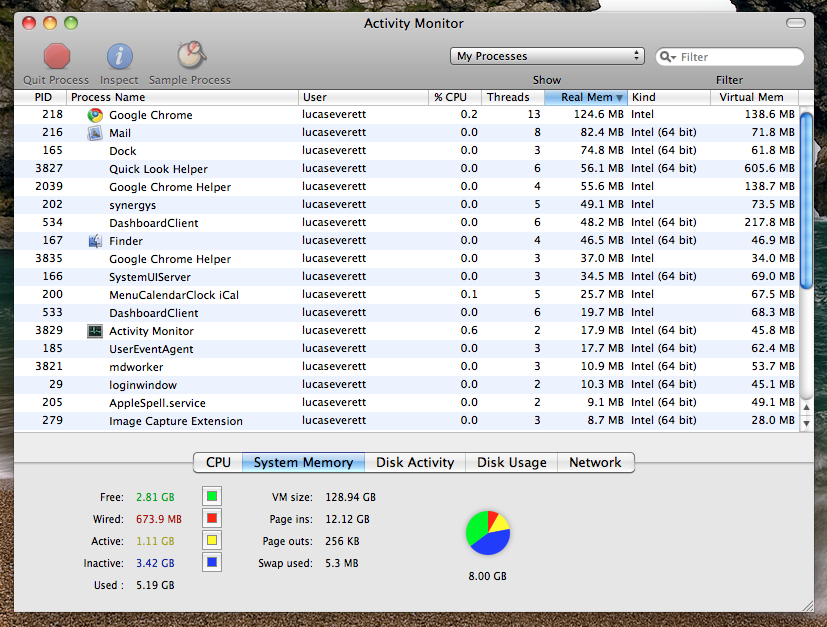This screenshot has width=827, height=627.
Task: Select the loginwindow process row
Action: [x=407, y=384]
